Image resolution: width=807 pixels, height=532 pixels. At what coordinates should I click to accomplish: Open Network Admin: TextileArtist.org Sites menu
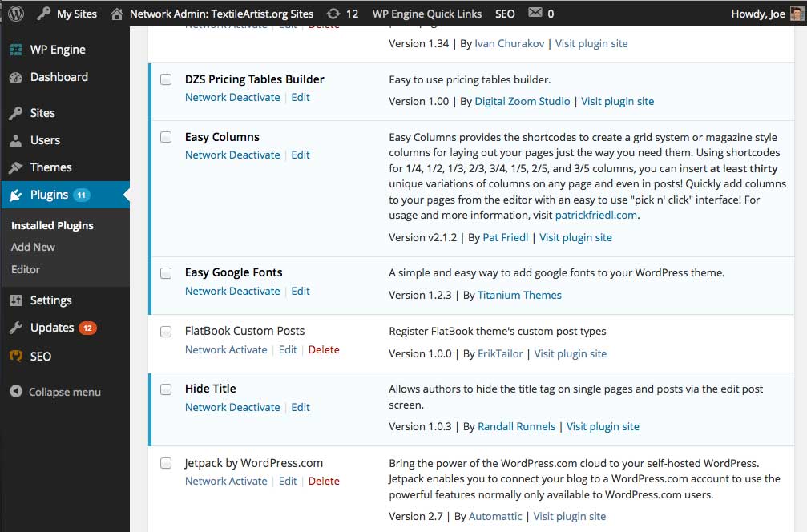tap(221, 14)
